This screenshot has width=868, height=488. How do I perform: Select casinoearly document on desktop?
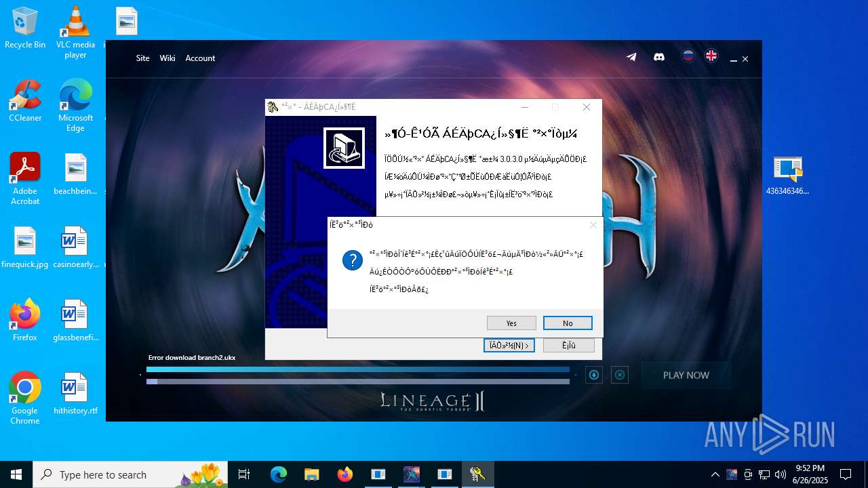click(x=75, y=247)
